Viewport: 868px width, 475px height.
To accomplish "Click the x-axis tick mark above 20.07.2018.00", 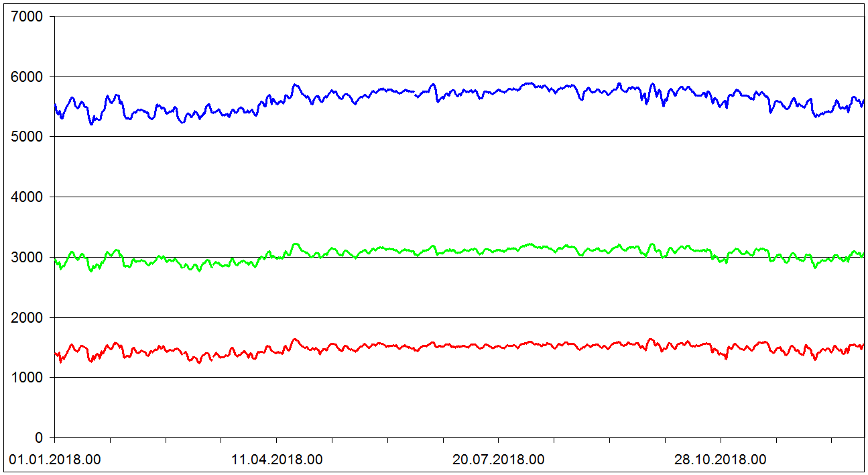I will 498,440.
